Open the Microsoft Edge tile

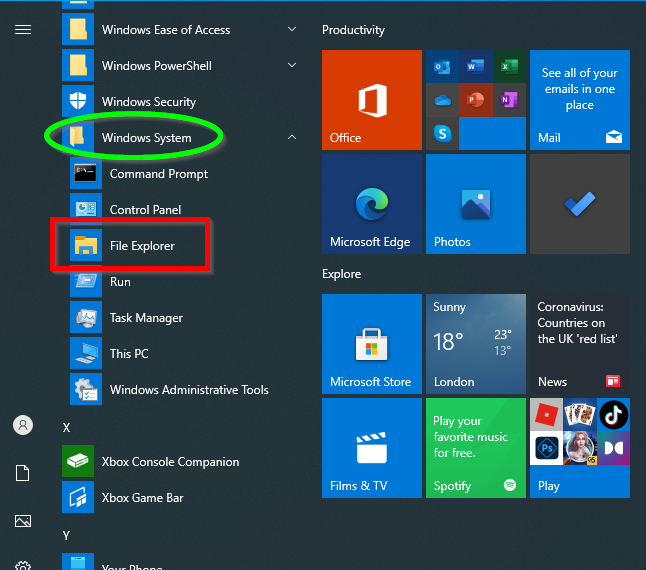click(x=372, y=204)
